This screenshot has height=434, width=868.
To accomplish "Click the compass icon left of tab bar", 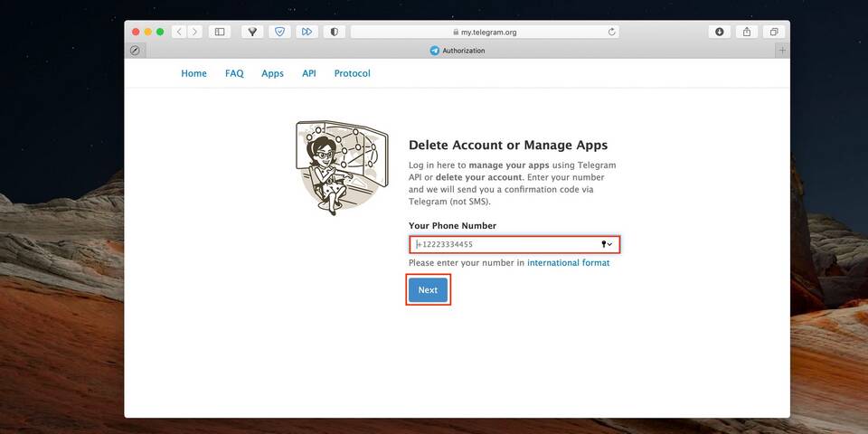I will point(135,51).
